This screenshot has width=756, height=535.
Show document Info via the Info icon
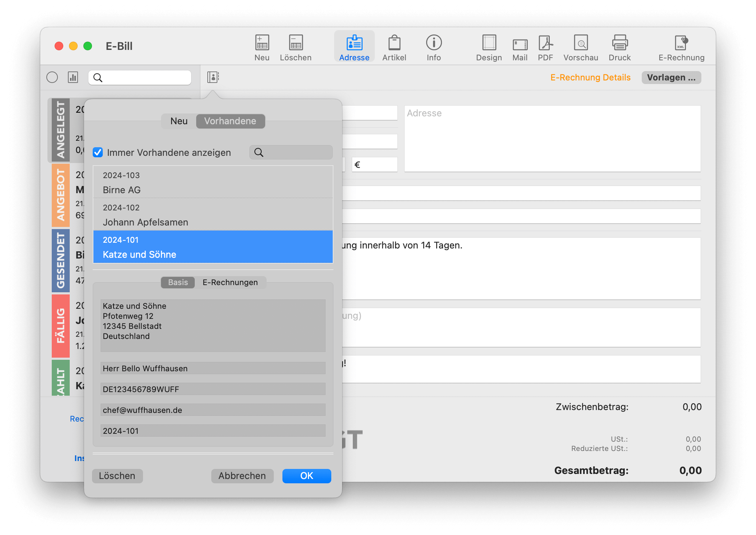(x=434, y=46)
